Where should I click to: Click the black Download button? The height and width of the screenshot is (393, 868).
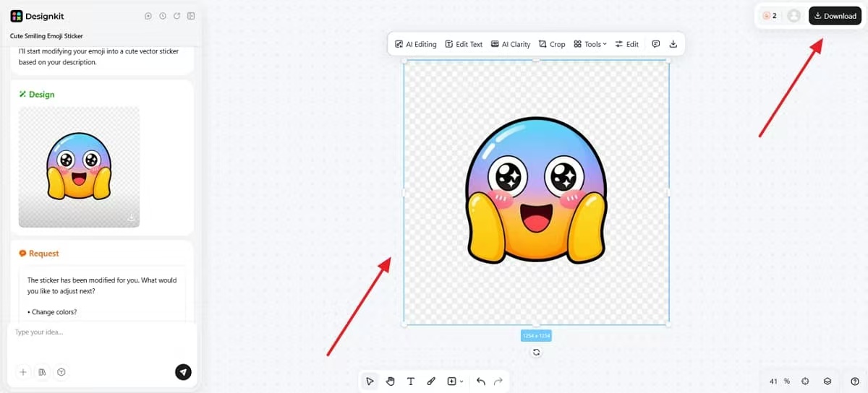pyautogui.click(x=835, y=16)
